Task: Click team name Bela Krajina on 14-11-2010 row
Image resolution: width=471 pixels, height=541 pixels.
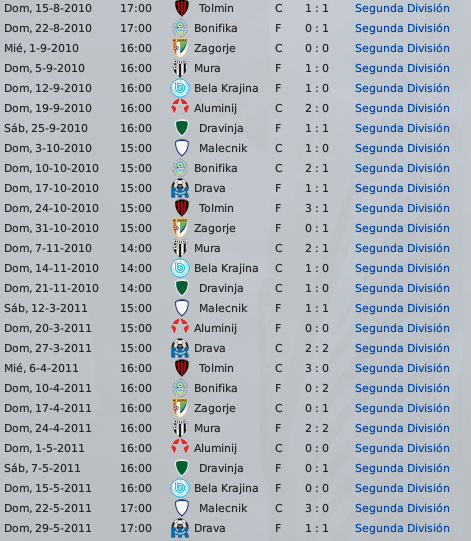Action: tap(226, 268)
